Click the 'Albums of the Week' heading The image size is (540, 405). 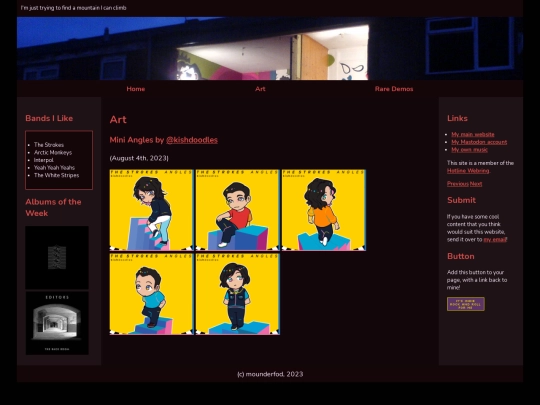(x=53, y=207)
